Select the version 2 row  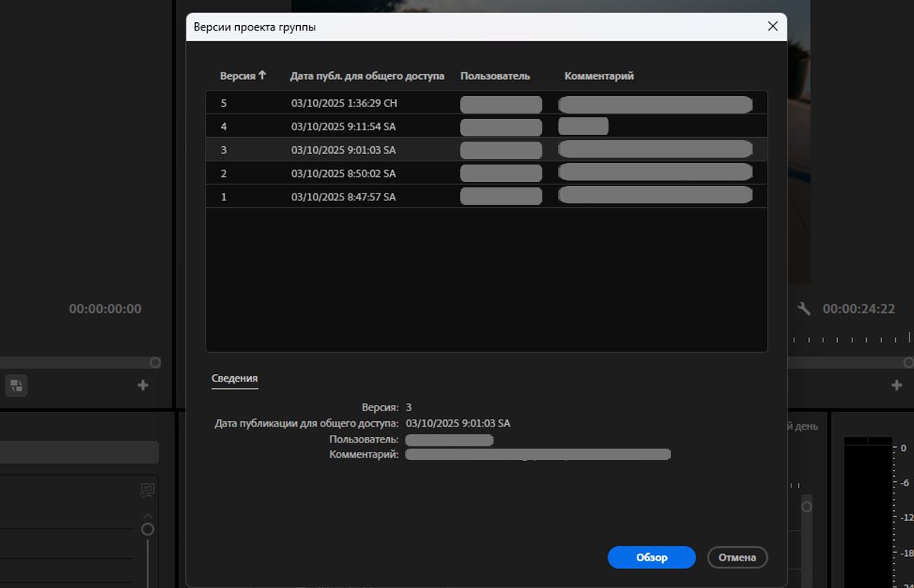click(486, 174)
